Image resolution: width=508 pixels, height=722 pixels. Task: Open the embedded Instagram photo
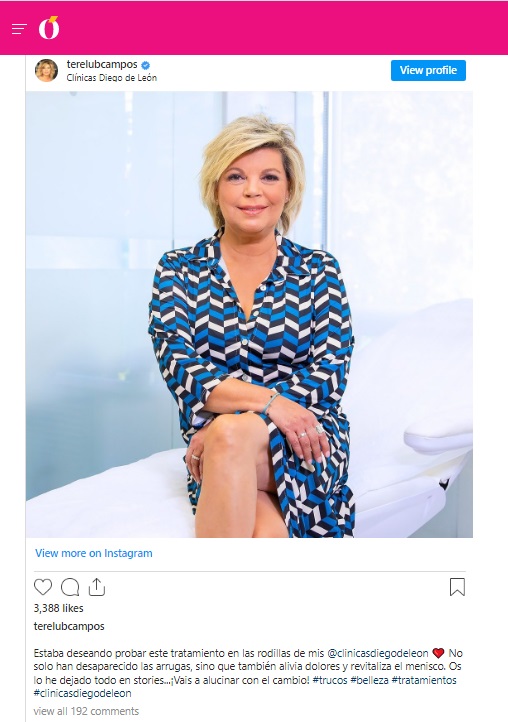[x=249, y=314]
